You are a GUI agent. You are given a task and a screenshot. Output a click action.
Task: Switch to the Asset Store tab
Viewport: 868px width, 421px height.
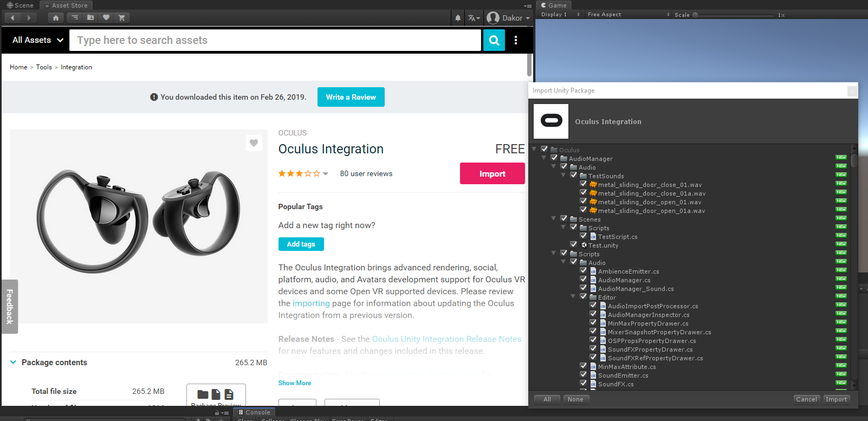pos(66,5)
